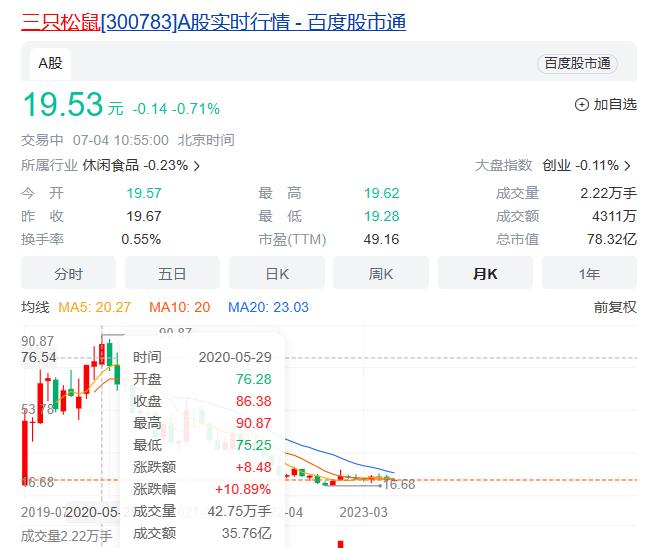Click the 昨收 value 19.67
Viewport: 657px width, 548px height.
144,216
